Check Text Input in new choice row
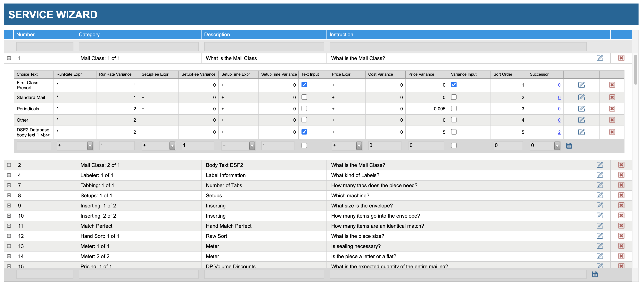 click(304, 145)
